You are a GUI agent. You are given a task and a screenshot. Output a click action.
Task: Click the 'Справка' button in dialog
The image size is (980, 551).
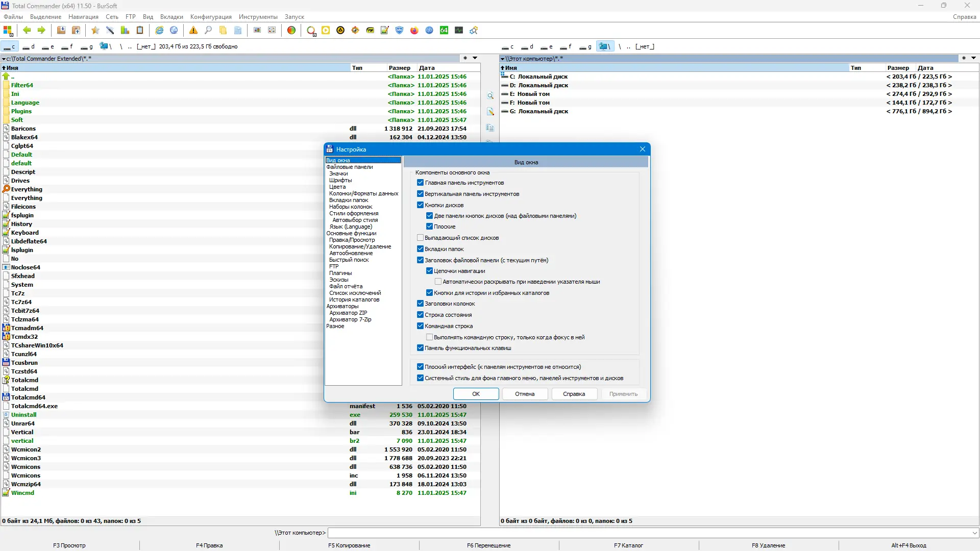(574, 394)
